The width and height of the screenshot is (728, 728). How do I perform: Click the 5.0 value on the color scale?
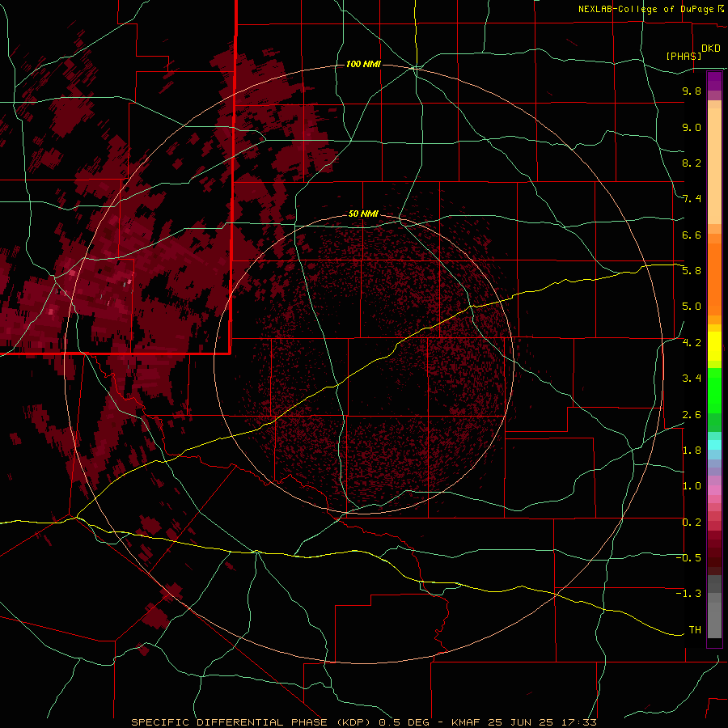click(x=692, y=307)
